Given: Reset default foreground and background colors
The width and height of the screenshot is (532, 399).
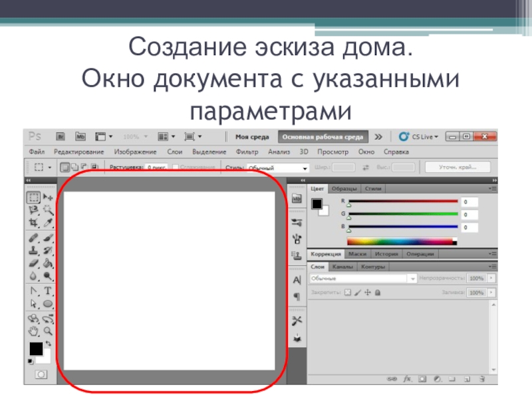Looking at the screenshot, I should tap(31, 362).
